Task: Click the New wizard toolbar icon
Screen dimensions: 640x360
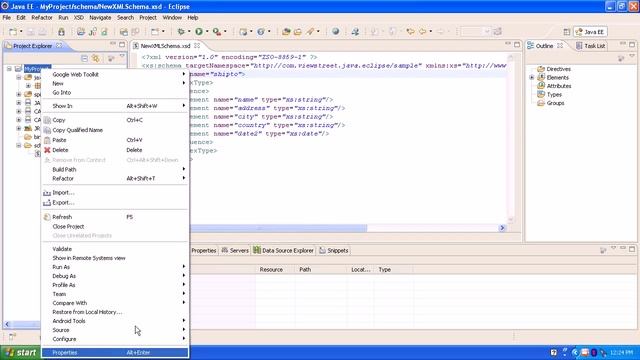Action: pos(13,31)
